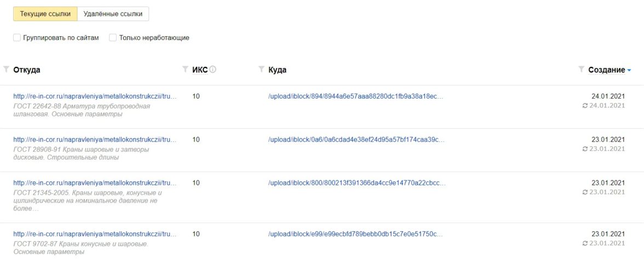Enable Группировать по сайтам checkbox
Viewport: 644px width, 261px height.
[x=17, y=38]
